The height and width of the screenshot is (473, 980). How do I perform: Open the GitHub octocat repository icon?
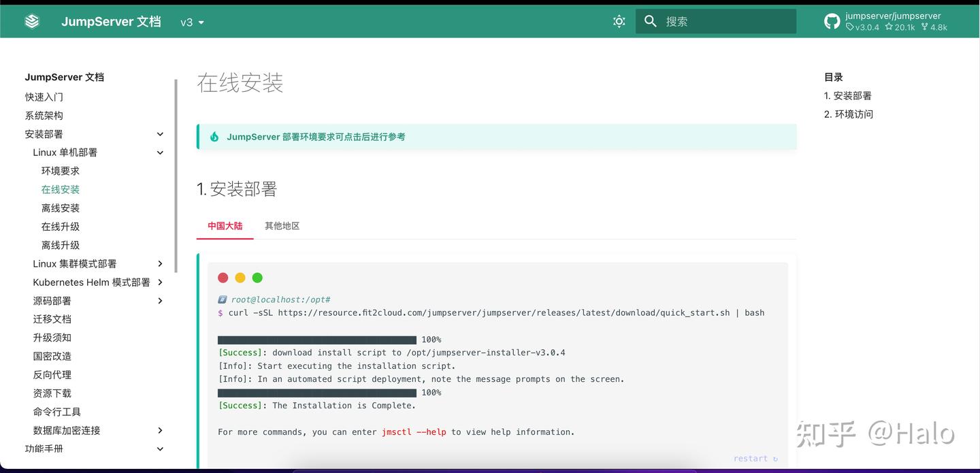click(832, 21)
